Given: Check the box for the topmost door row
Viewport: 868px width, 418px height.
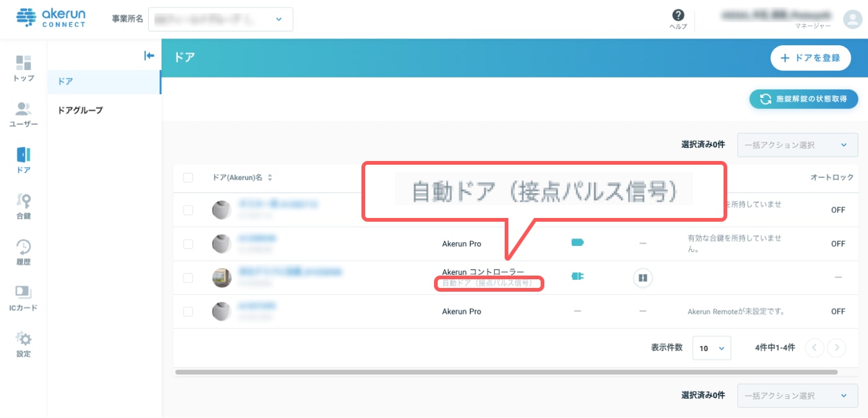Looking at the screenshot, I should point(188,210).
